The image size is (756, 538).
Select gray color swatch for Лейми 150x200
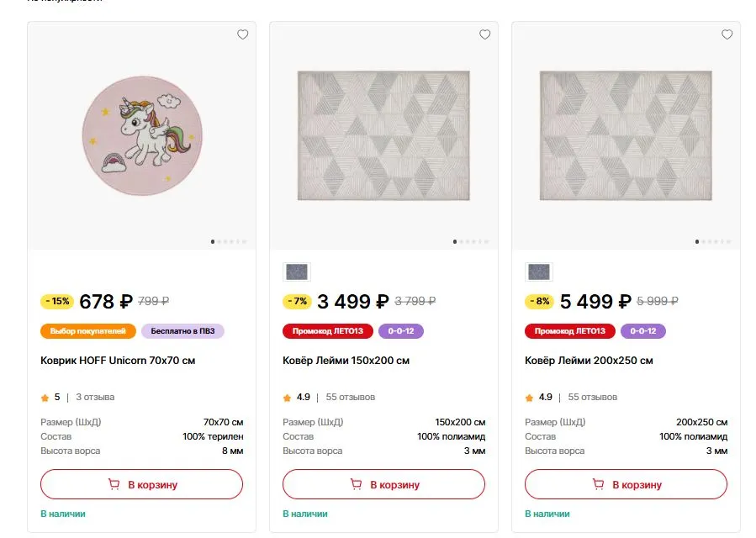tap(297, 272)
